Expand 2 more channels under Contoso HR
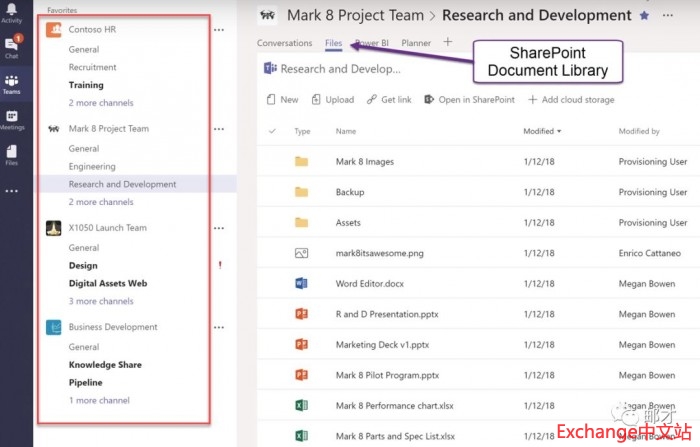The height and width of the screenshot is (447, 700). click(101, 103)
